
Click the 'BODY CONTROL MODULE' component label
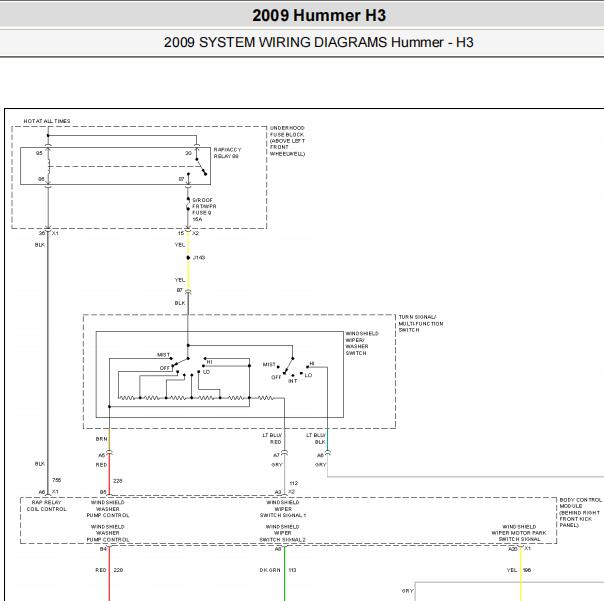tap(580, 512)
